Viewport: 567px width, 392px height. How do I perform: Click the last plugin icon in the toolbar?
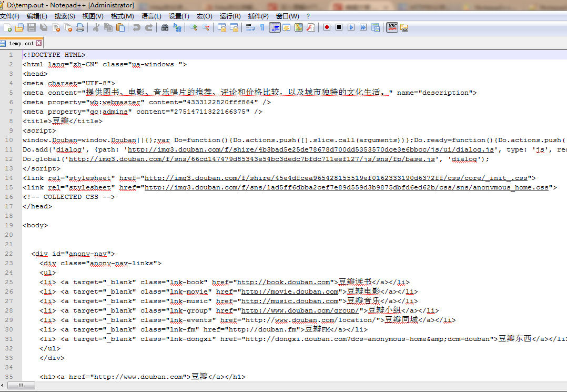coord(404,27)
